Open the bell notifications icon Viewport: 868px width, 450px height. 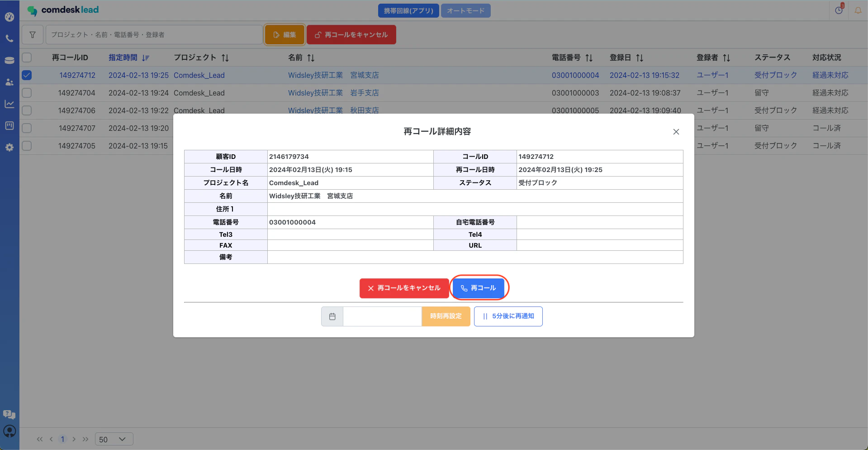point(858,10)
